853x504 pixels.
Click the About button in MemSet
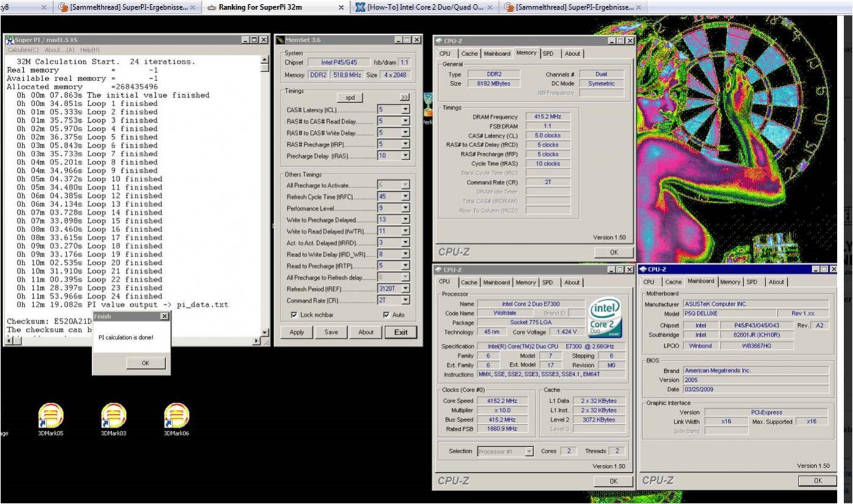(365, 332)
